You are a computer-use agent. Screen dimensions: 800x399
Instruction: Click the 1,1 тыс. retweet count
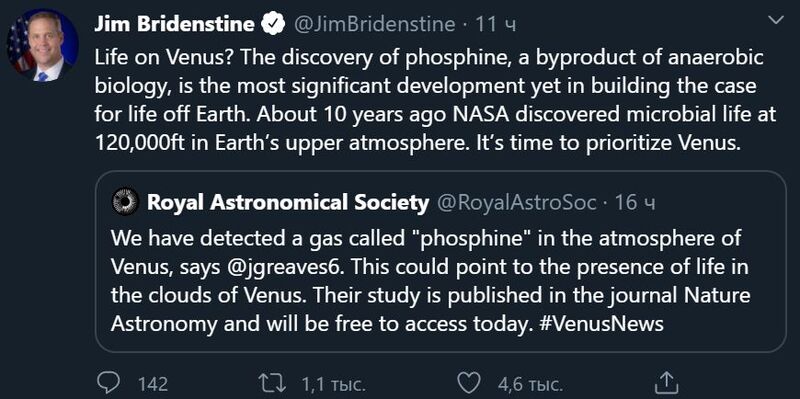point(333,384)
